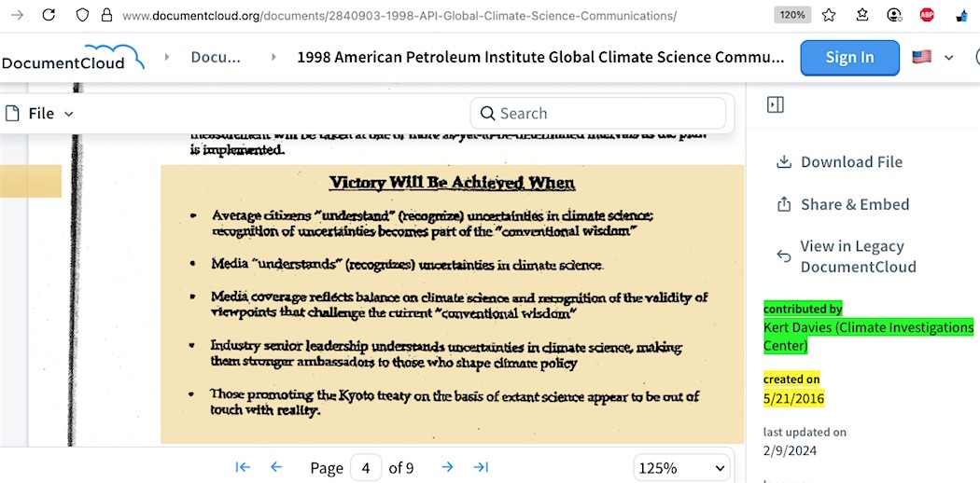
Task: Click the page number input box
Action: click(x=366, y=467)
